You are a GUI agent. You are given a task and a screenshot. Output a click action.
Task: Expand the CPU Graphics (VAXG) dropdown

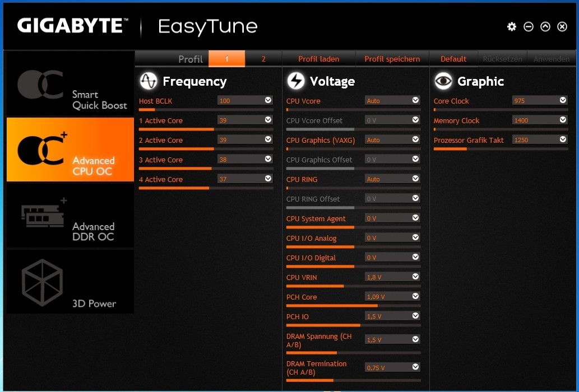point(415,139)
